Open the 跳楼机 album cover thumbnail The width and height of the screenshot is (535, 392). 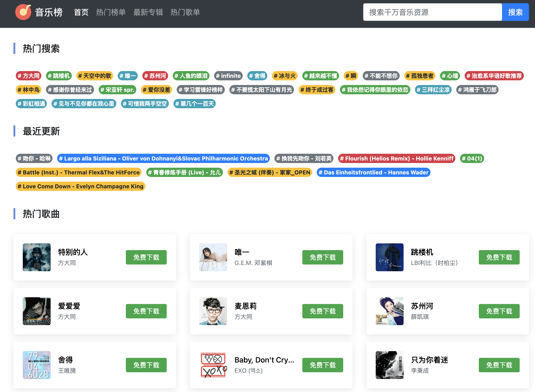[x=390, y=257]
